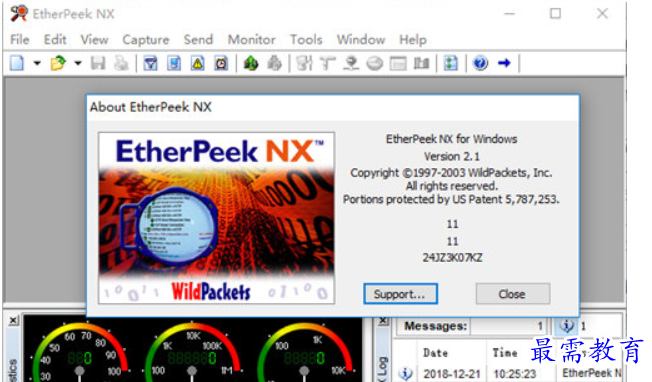Click the greyed Protocols tree icon
Image resolution: width=652 pixels, height=382 pixels.
tap(328, 63)
